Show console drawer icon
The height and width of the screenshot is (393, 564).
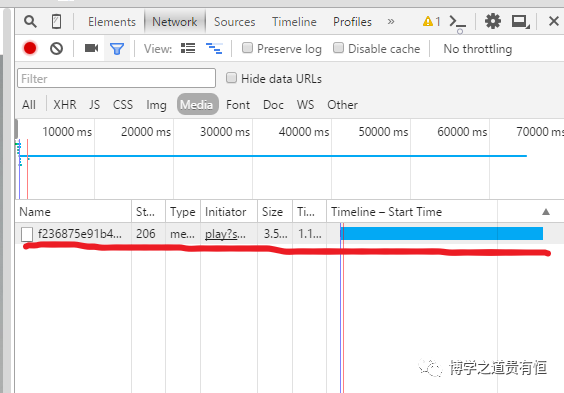tap(457, 22)
